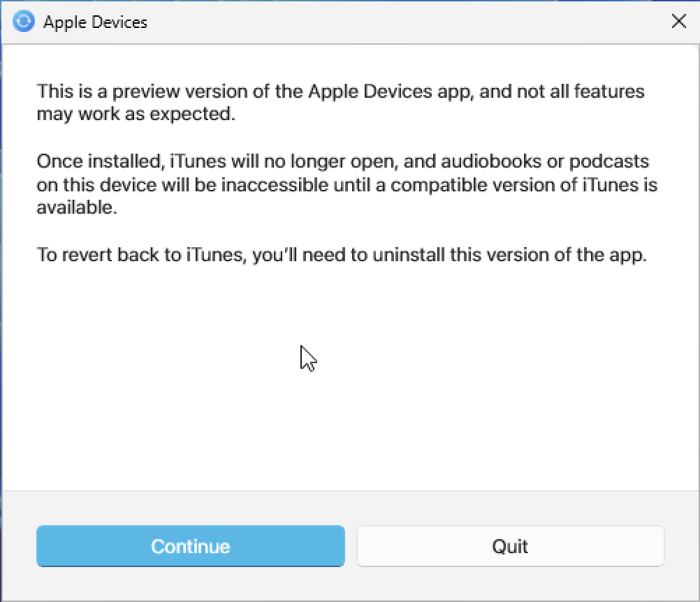This screenshot has width=700, height=602.
Task: Click the Apple Devices app icon in title bar
Action: click(24, 22)
